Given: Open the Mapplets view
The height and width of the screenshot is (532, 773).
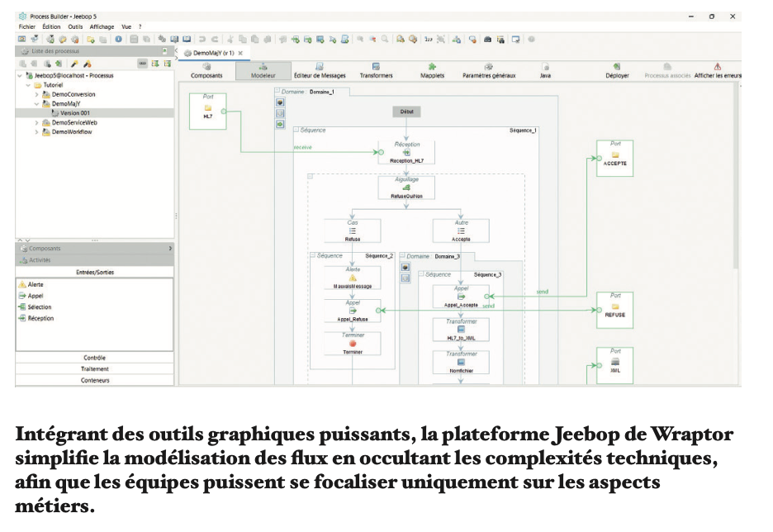Looking at the screenshot, I should pos(432,71).
